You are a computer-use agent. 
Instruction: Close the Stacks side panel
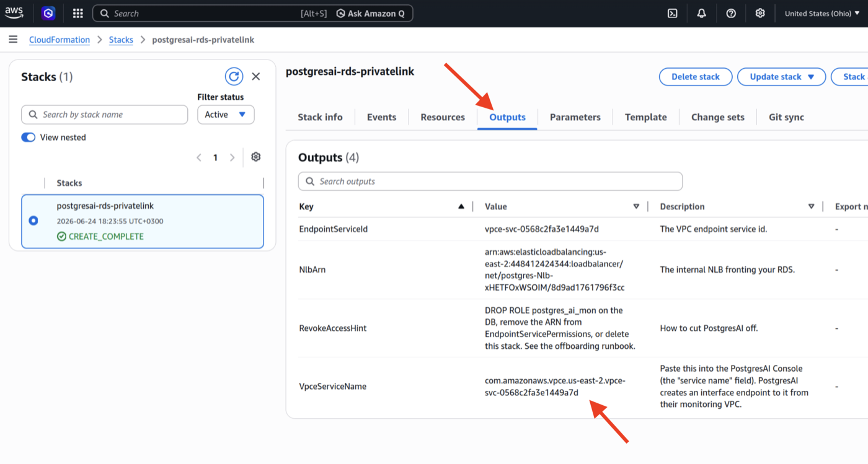tap(256, 77)
